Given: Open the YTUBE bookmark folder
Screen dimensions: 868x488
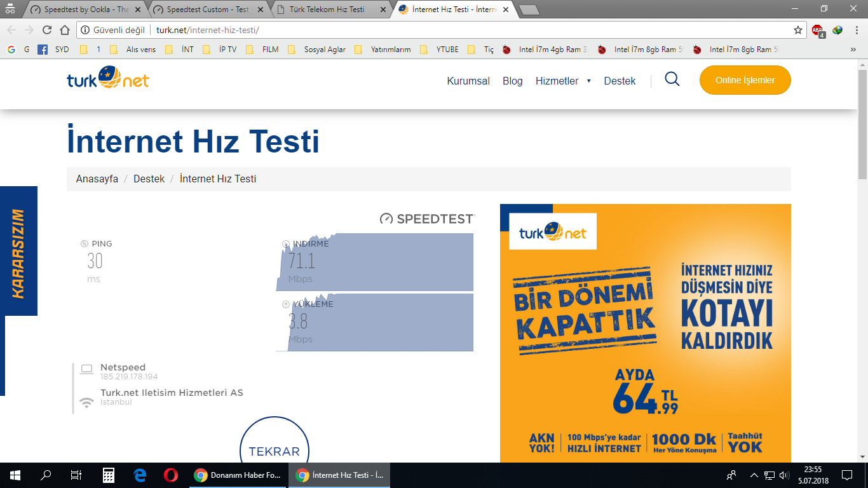Looking at the screenshot, I should tap(439, 49).
